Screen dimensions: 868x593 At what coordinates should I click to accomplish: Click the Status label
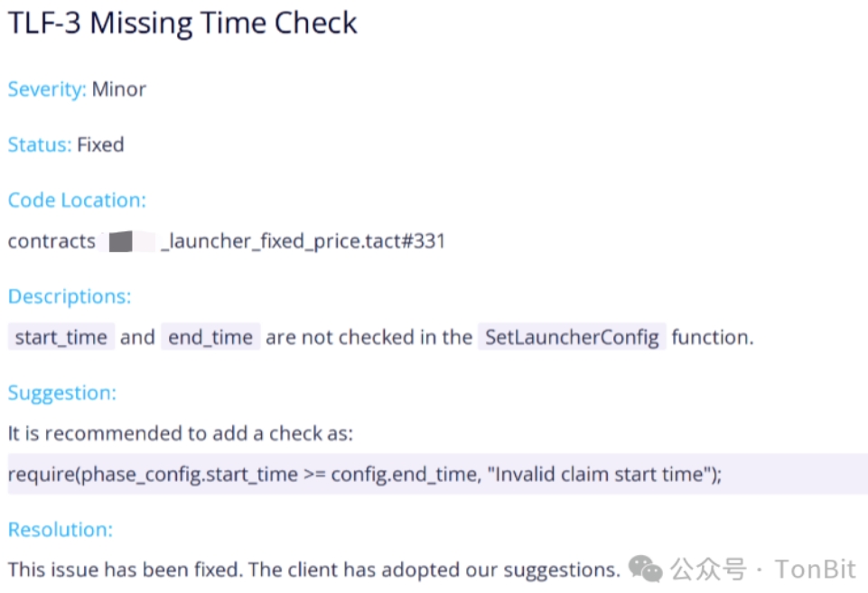click(40, 144)
